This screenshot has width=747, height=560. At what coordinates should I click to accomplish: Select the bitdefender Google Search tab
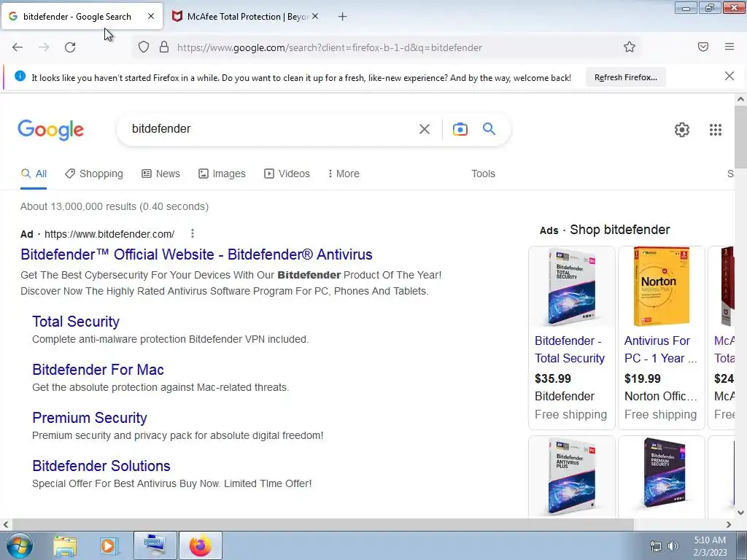[x=82, y=17]
